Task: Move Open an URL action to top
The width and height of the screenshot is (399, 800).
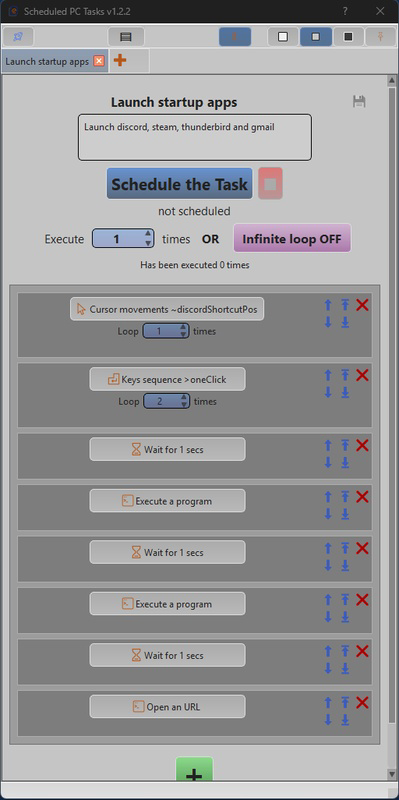Action: (x=345, y=703)
